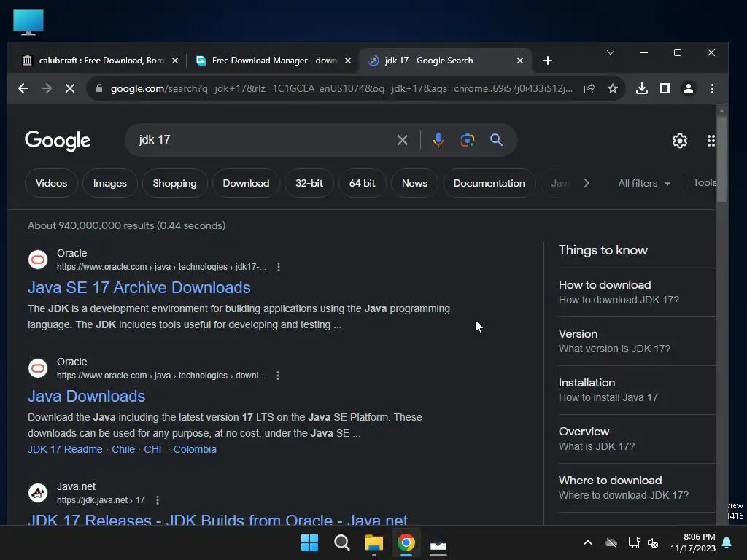Filter results by Videos
This screenshot has height=560, width=747.
[x=51, y=183]
